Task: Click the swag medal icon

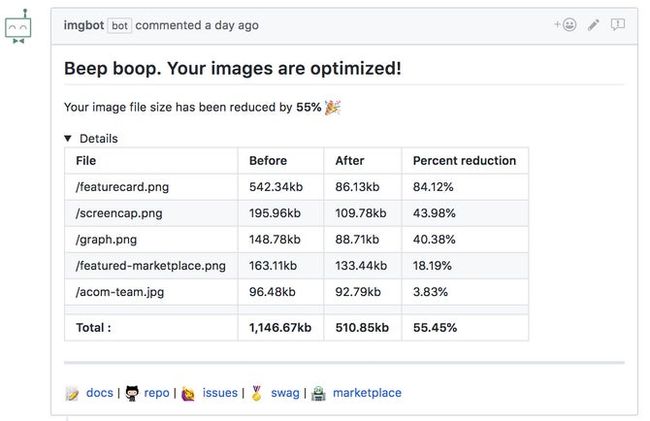Action: coord(257,394)
